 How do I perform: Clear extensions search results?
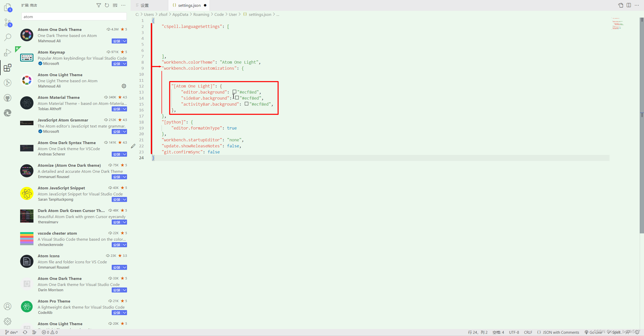click(115, 5)
